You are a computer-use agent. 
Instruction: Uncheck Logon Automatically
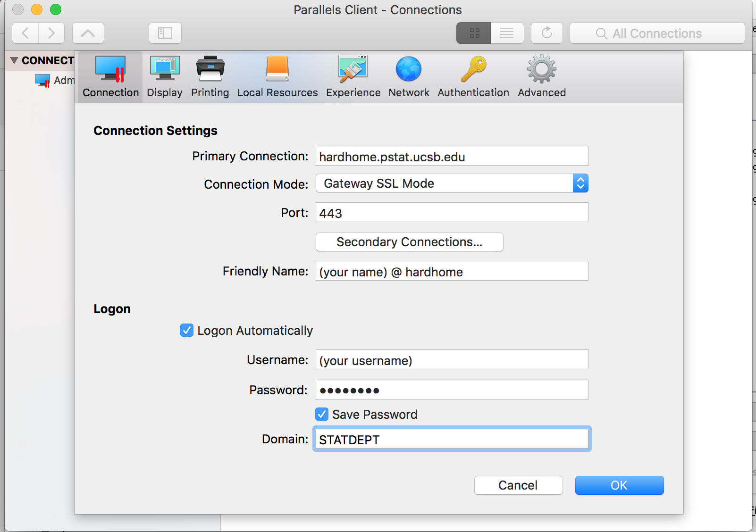pyautogui.click(x=187, y=330)
